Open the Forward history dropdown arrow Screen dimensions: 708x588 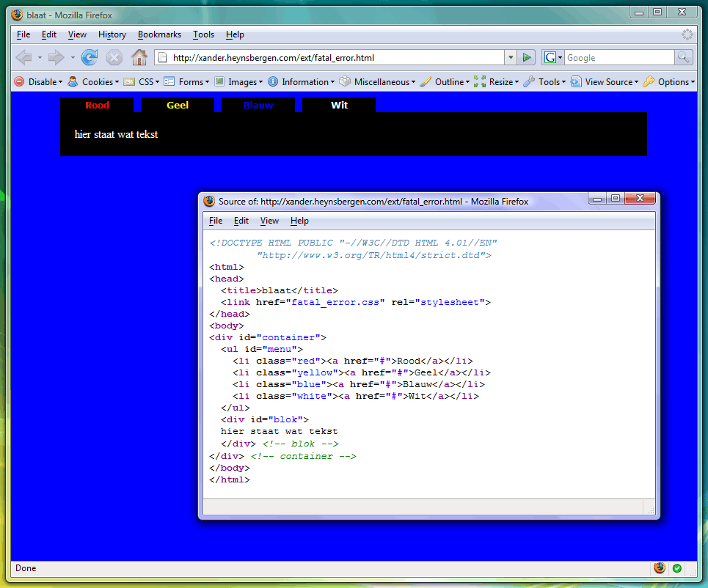pyautogui.click(x=73, y=58)
